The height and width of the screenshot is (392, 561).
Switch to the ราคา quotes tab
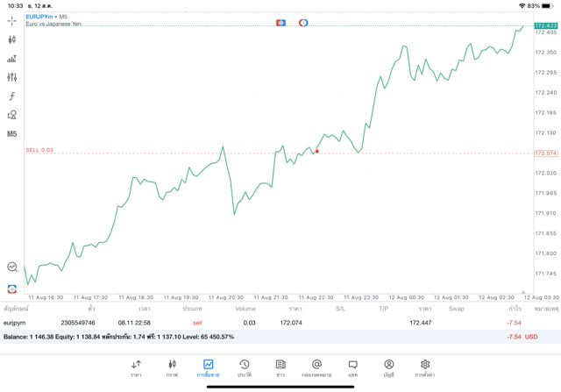[136, 367]
